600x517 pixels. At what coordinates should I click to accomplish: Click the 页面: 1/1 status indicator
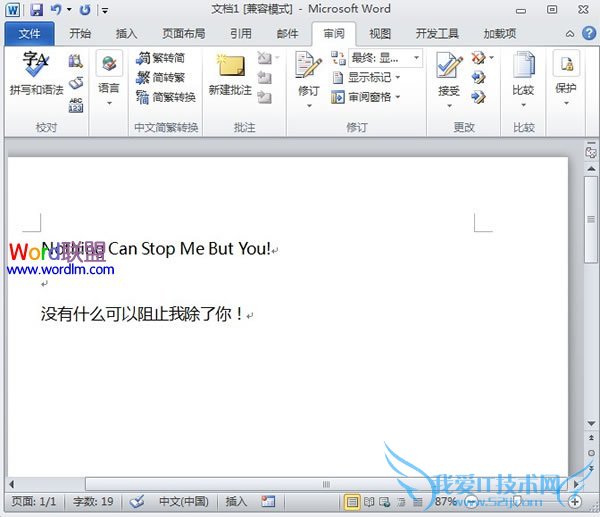[x=33, y=501]
